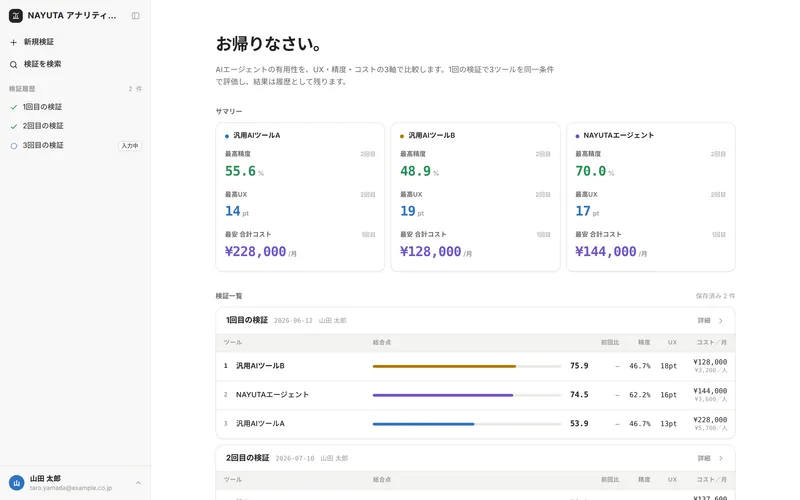Click the purple score bar of NAYUTAエージェント
Image resolution: width=800 pixels, height=500 pixels.
[x=443, y=395]
